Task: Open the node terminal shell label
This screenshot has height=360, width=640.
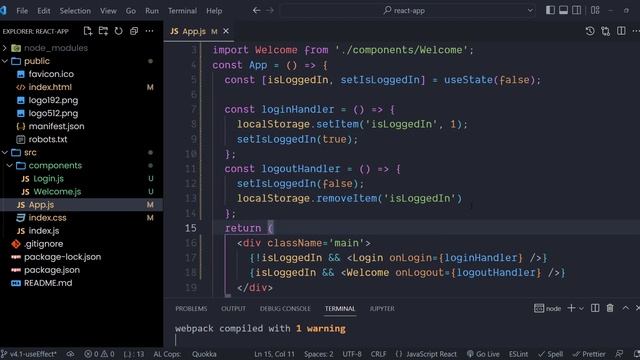Action: 547,309
